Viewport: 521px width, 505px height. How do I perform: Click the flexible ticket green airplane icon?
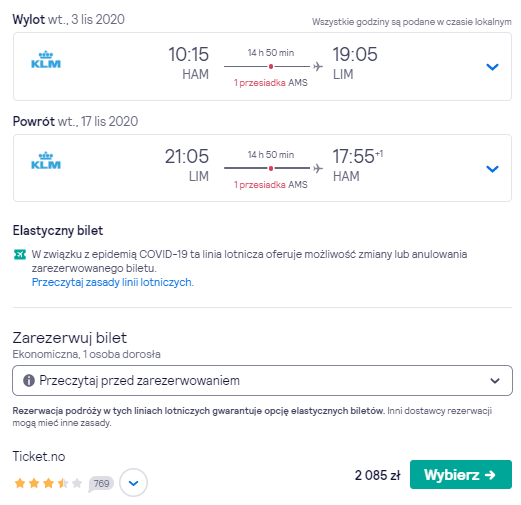pos(20,255)
